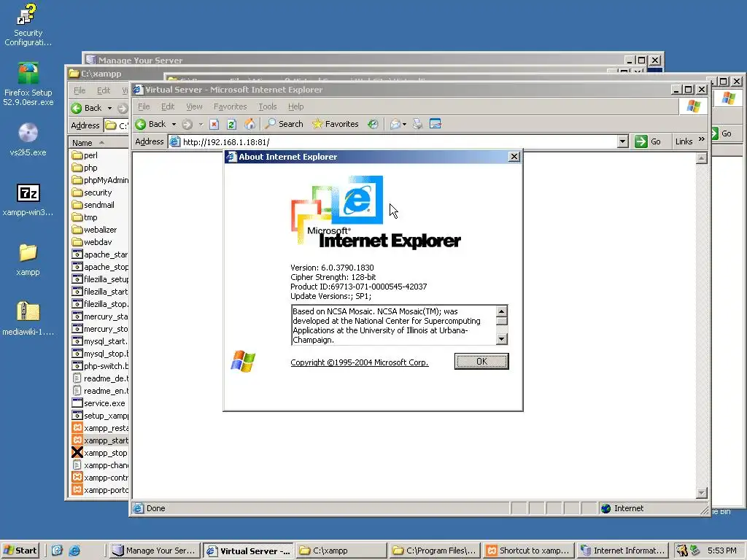Click the Start button

tap(20, 551)
